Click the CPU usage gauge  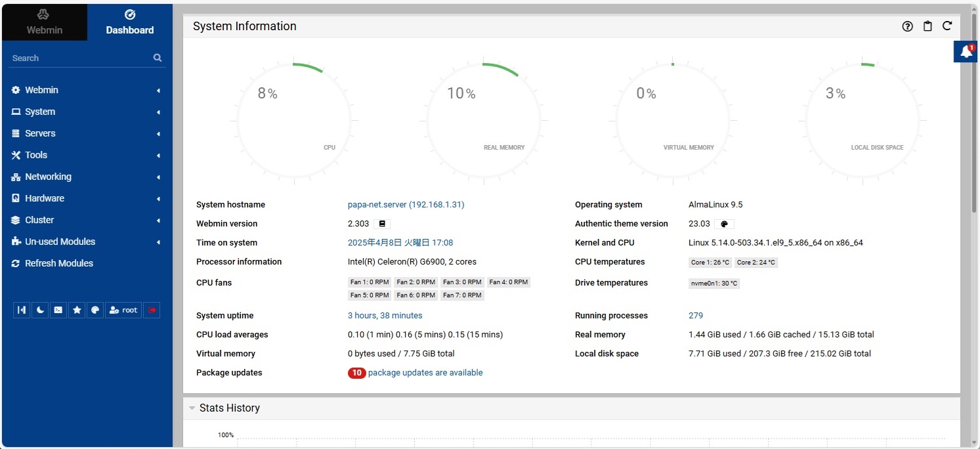click(x=294, y=121)
